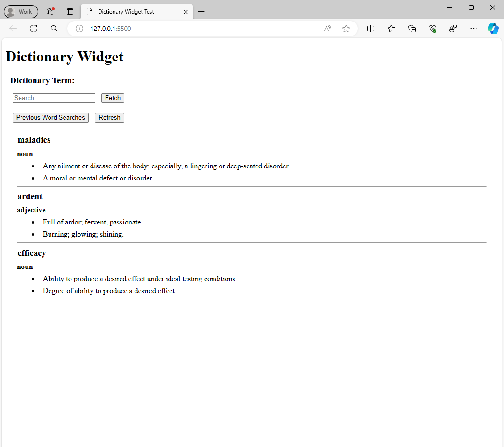This screenshot has width=504, height=447.
Task: Open the Copilot icon
Action: (x=493, y=29)
